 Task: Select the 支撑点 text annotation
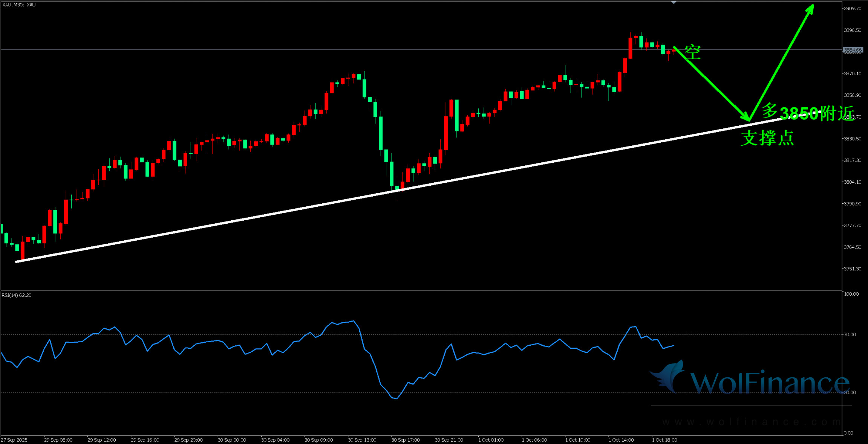[767, 138]
